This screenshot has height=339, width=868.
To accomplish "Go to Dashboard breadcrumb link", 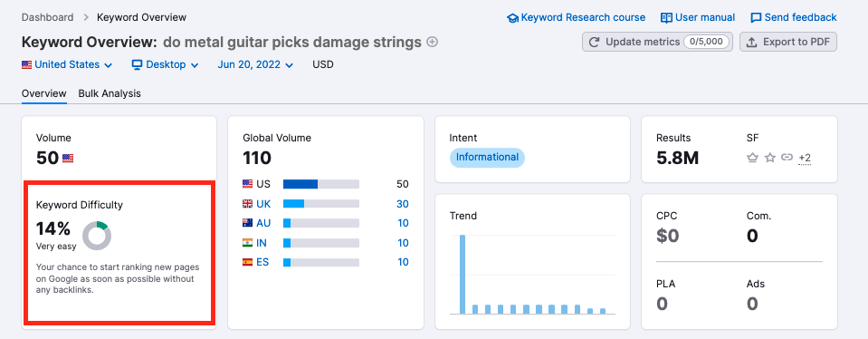I will pos(48,17).
